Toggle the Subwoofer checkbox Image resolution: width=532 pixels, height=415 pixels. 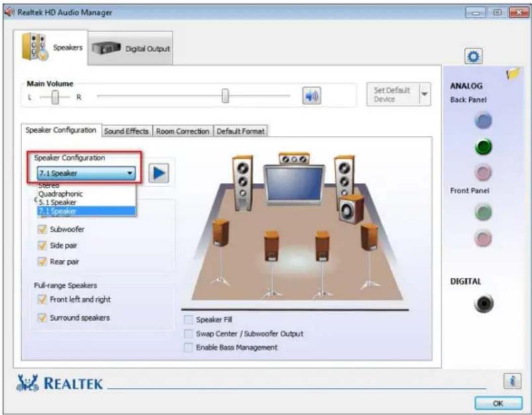click(42, 230)
